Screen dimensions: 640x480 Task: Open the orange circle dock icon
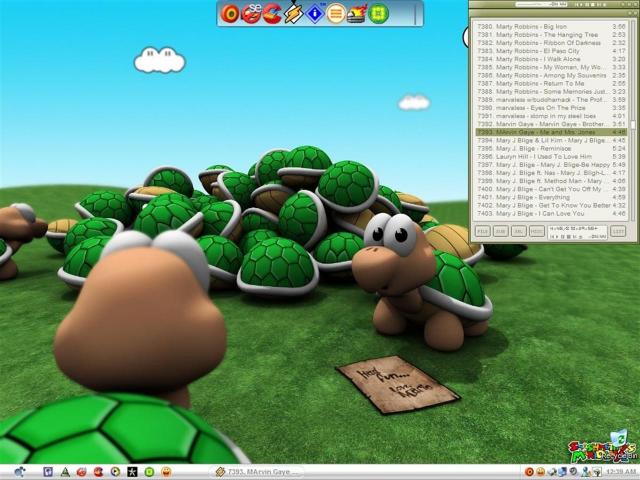click(x=230, y=14)
